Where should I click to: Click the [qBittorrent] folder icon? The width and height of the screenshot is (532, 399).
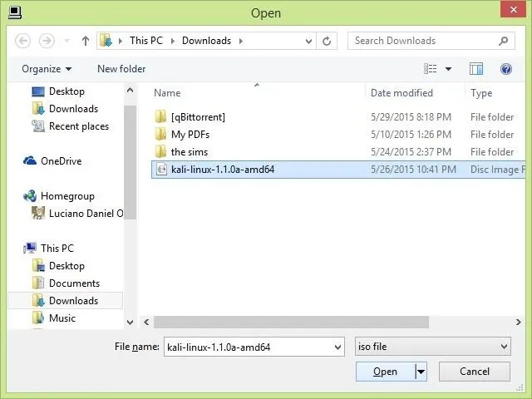[160, 117]
